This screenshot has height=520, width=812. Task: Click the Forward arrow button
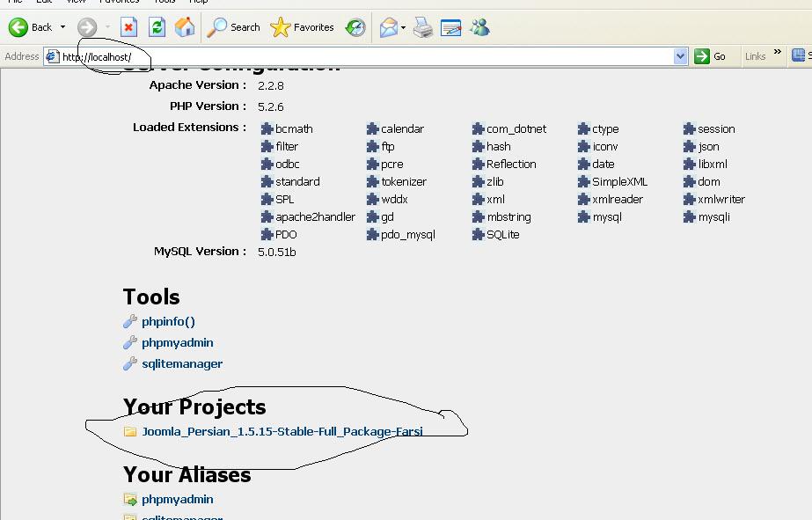point(87,27)
